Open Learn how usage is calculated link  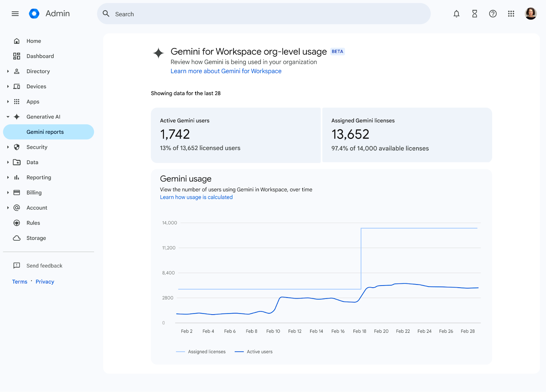click(196, 197)
